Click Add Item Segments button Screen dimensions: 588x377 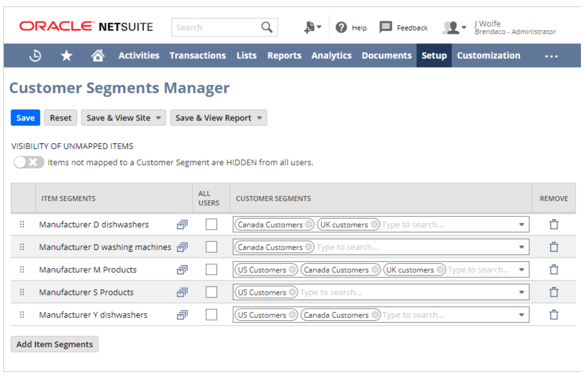point(55,344)
